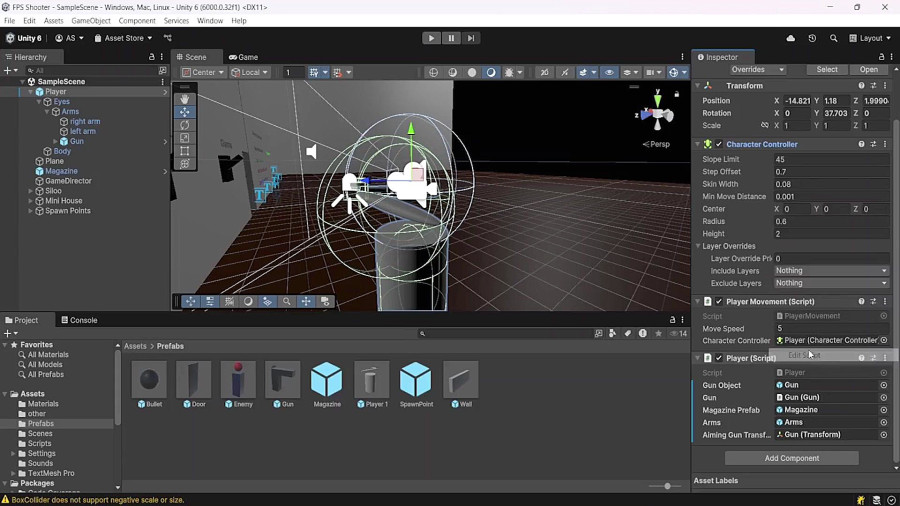Open Include Layers dropdown
The height and width of the screenshot is (506, 900).
click(831, 271)
